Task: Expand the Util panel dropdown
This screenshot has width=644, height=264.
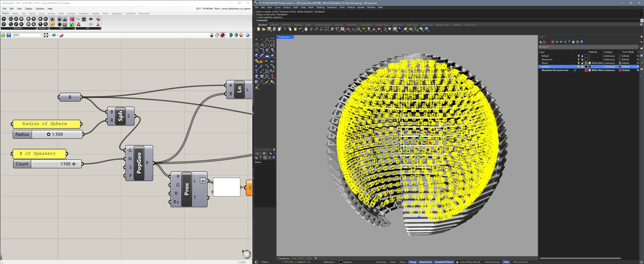Action: (x=100, y=28)
